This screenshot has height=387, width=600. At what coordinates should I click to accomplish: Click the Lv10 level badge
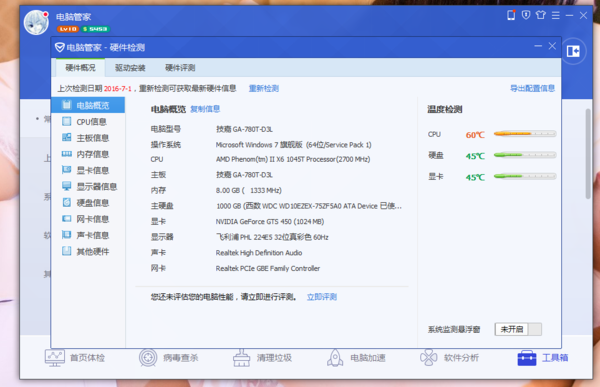[68, 29]
